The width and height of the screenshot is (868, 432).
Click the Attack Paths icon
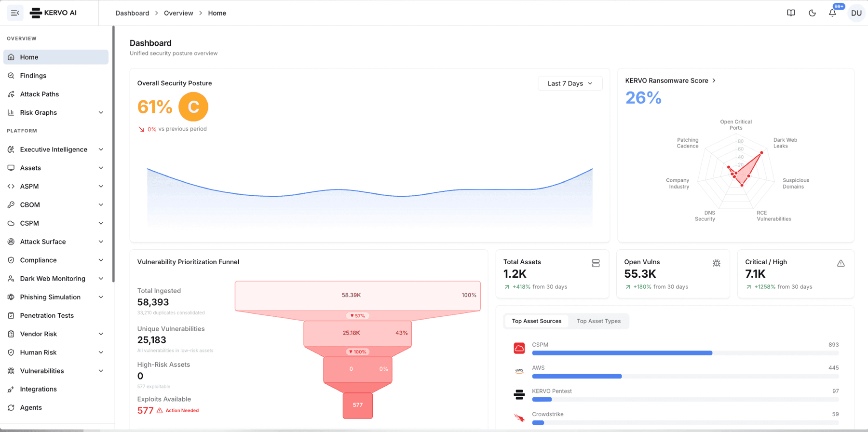(x=11, y=94)
